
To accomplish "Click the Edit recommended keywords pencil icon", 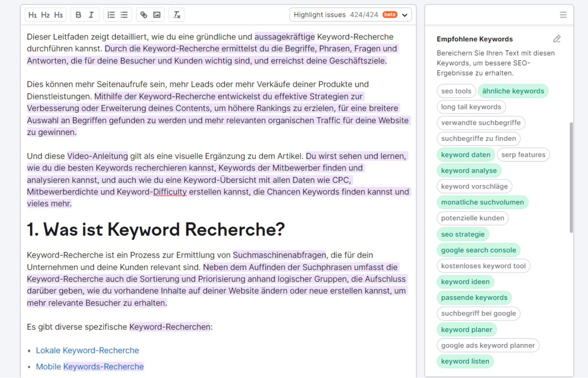I will click(557, 38).
